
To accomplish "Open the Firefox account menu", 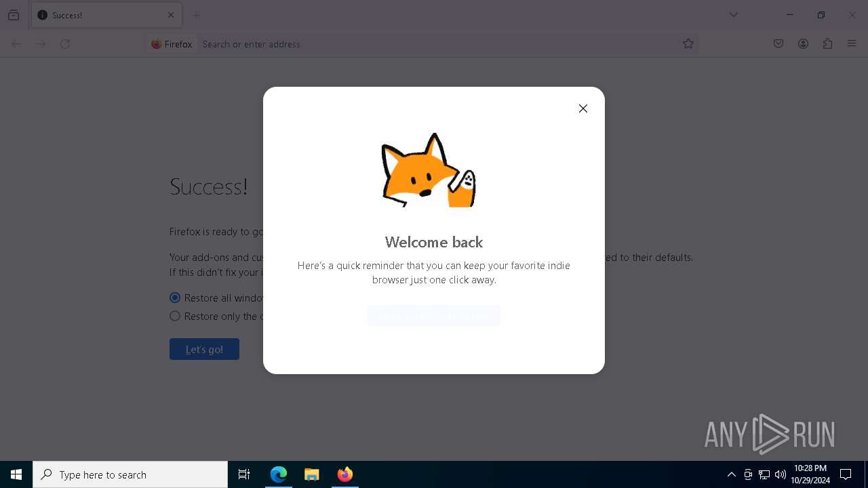I will pyautogui.click(x=803, y=44).
